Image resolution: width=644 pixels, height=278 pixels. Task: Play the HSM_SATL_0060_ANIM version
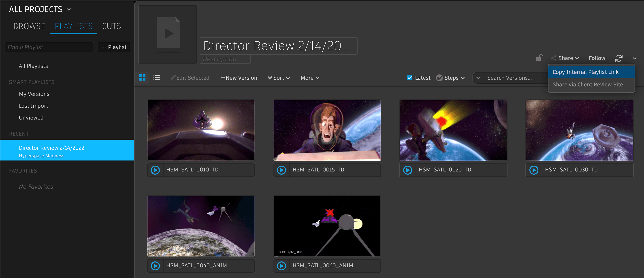pos(281,266)
